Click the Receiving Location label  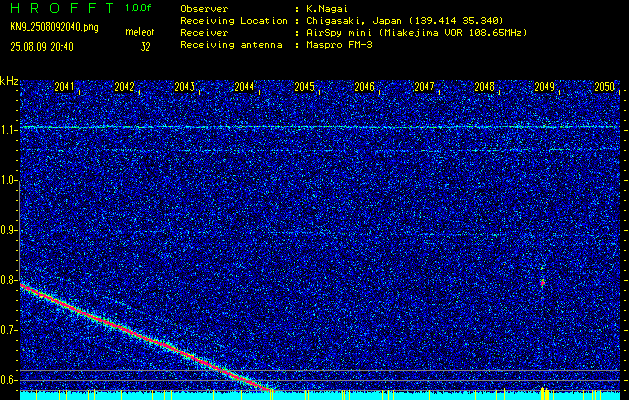(x=234, y=20)
